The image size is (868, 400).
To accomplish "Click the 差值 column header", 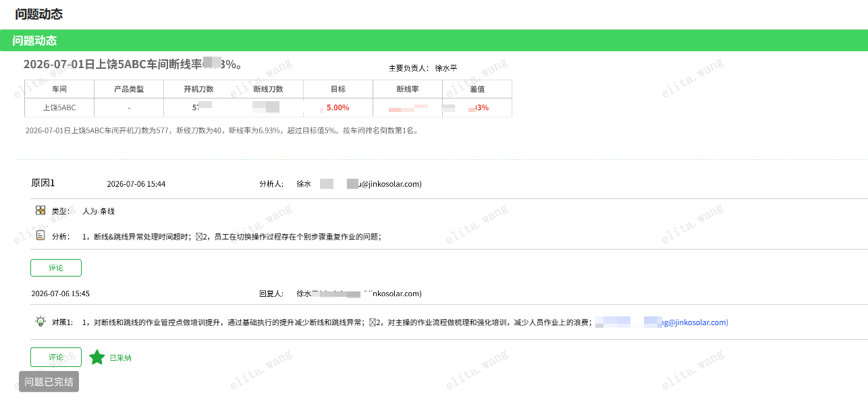I will click(477, 89).
